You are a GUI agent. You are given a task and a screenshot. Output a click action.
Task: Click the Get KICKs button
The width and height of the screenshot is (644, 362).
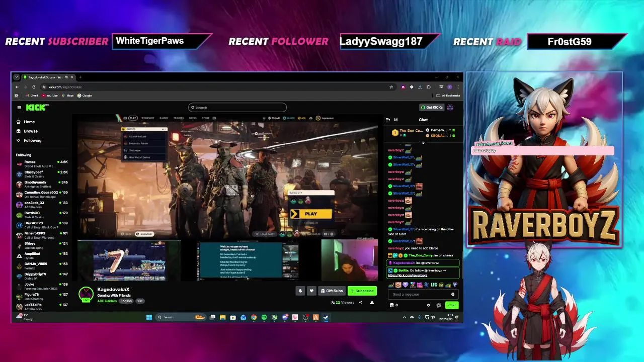(432, 107)
